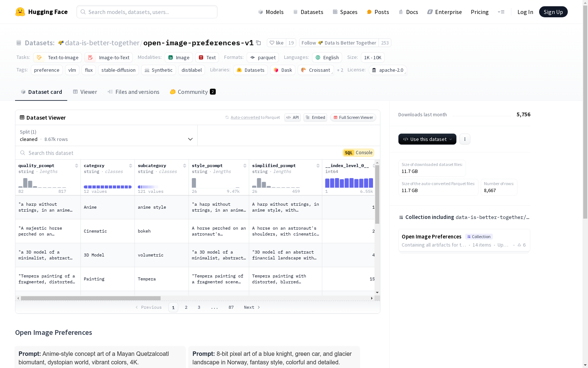Select the "Cinematic" category cell
Screen dimensions: 588x368
108,231
